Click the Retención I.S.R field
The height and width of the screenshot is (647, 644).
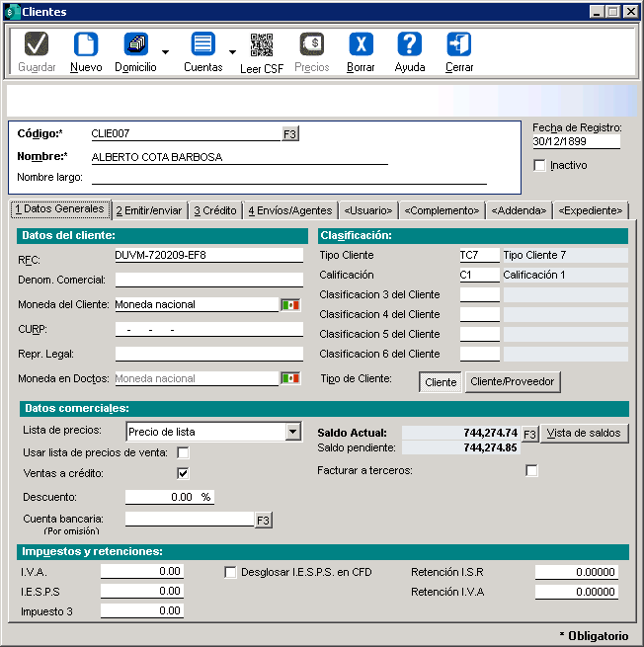pyautogui.click(x=577, y=572)
